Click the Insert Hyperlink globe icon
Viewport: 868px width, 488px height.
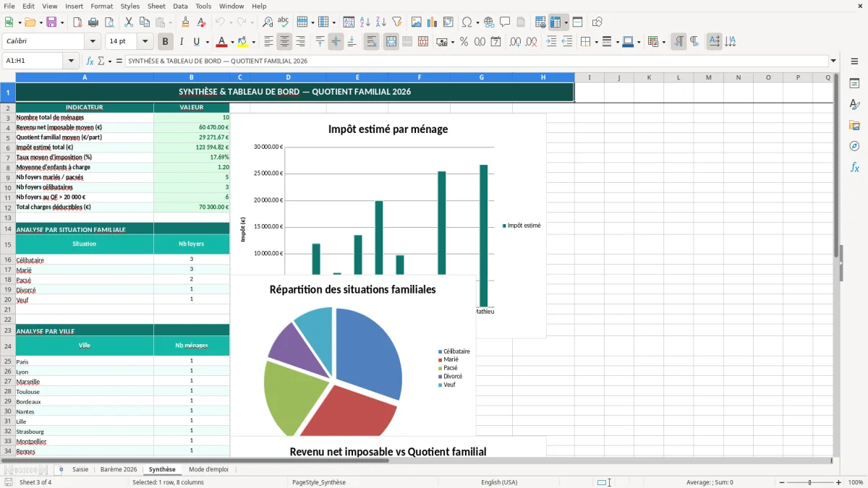point(489,22)
